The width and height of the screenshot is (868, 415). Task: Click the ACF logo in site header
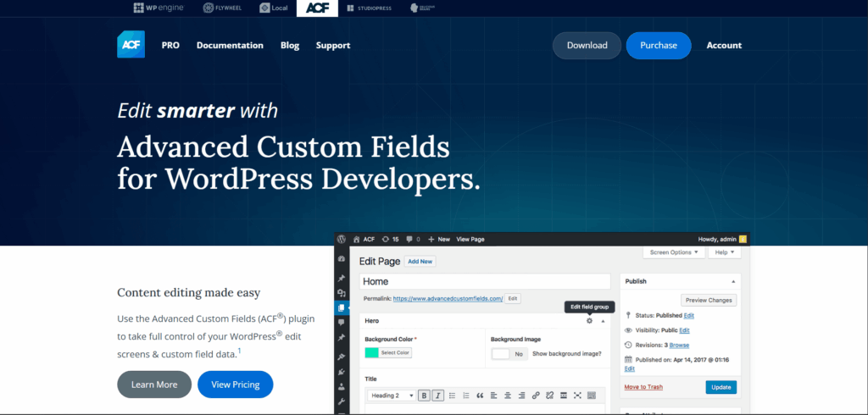coord(131,44)
